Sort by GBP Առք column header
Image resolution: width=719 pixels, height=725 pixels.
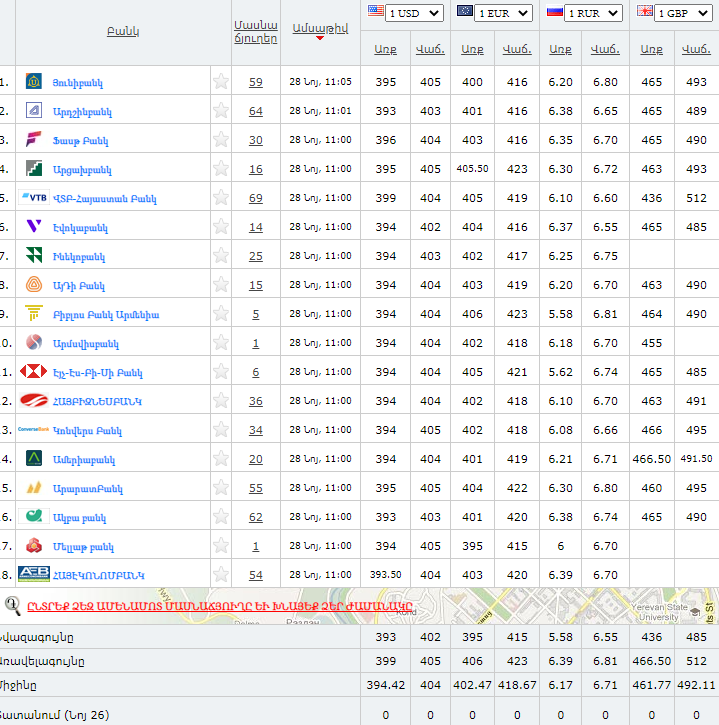(x=651, y=49)
